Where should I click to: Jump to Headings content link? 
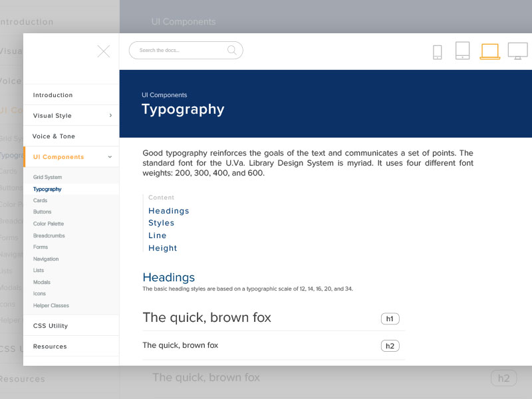tap(169, 211)
